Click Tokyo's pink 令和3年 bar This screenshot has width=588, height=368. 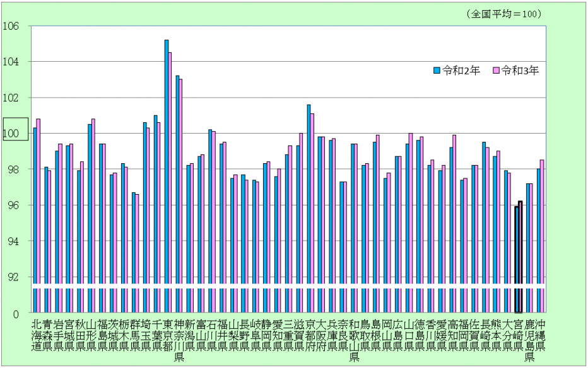click(170, 182)
